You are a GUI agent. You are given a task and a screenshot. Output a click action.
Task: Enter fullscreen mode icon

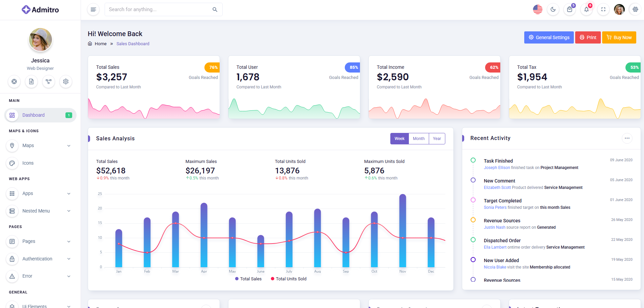(604, 9)
